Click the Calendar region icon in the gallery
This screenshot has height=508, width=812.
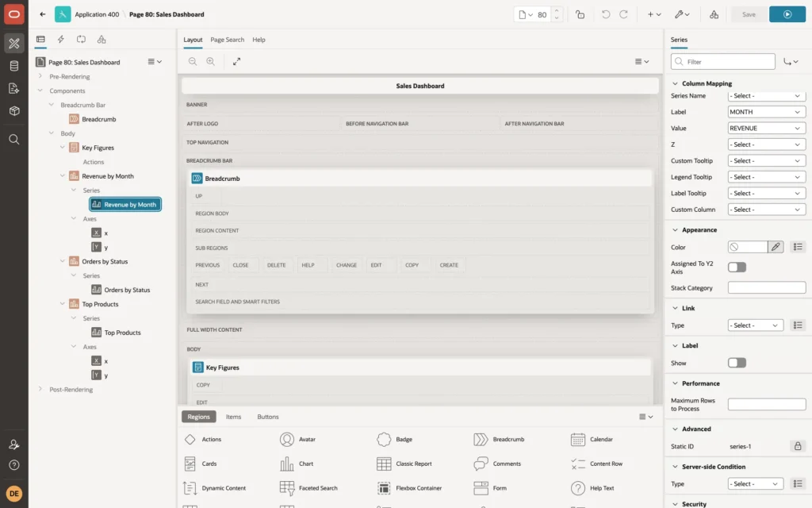[578, 440]
